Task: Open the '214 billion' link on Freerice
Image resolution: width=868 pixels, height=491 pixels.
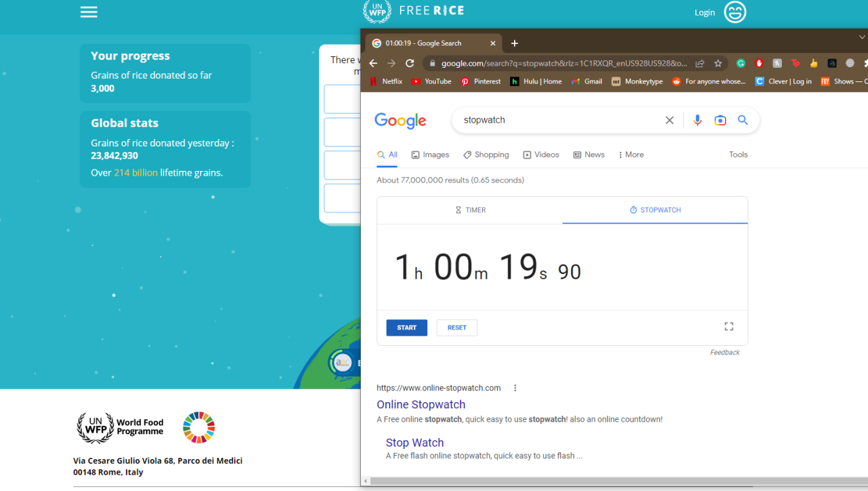Action: [x=136, y=172]
